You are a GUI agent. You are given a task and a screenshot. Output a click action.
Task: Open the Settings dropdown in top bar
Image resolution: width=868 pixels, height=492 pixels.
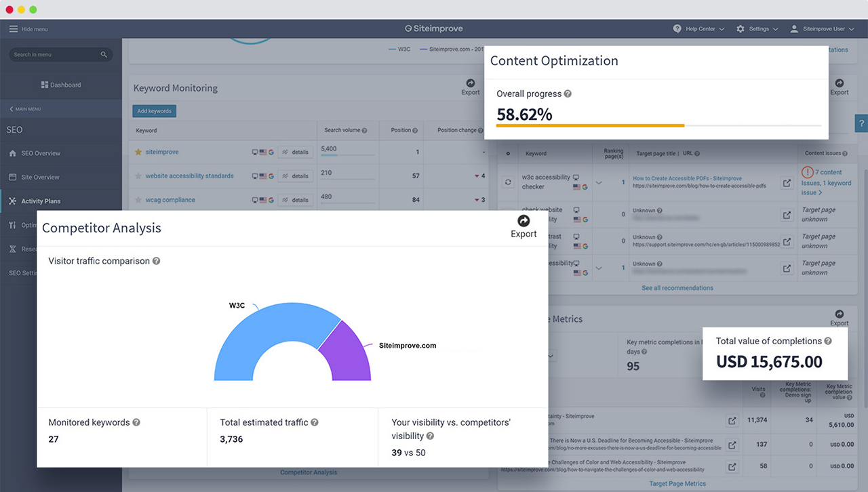(x=757, y=29)
